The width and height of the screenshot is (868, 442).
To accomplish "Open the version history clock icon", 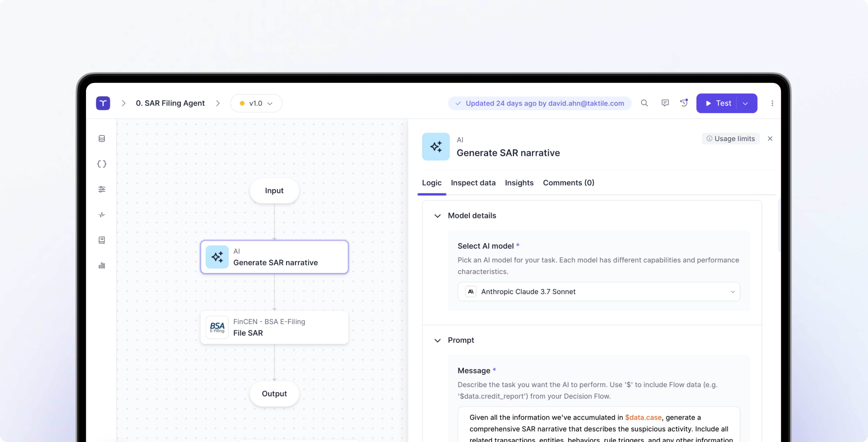I will [x=684, y=103].
